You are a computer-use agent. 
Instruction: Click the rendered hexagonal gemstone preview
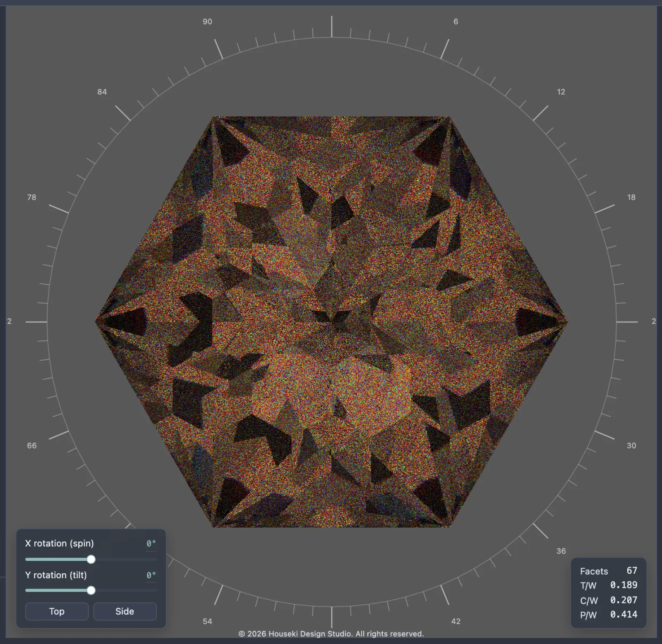point(331,321)
